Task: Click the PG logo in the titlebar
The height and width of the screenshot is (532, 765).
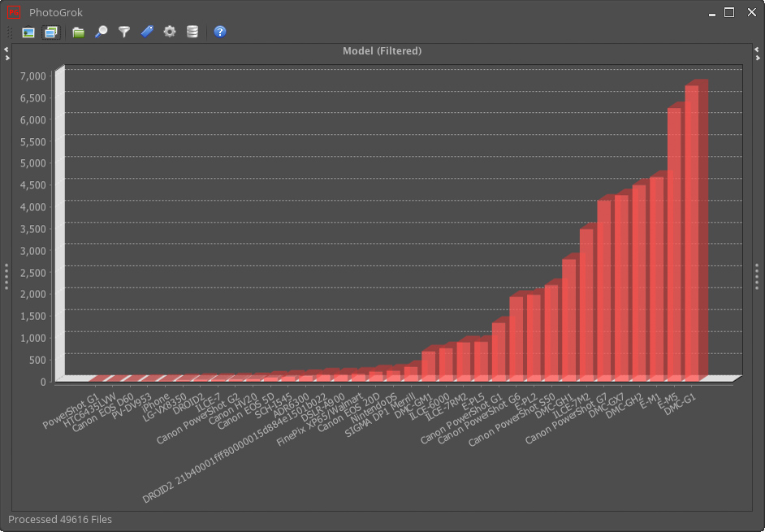Action: tap(14, 12)
